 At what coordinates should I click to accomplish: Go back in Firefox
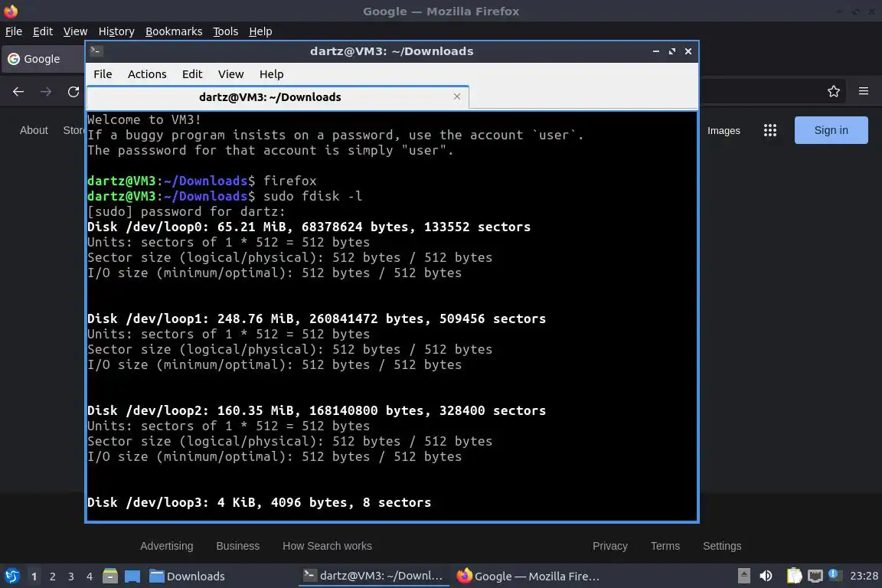[x=18, y=92]
